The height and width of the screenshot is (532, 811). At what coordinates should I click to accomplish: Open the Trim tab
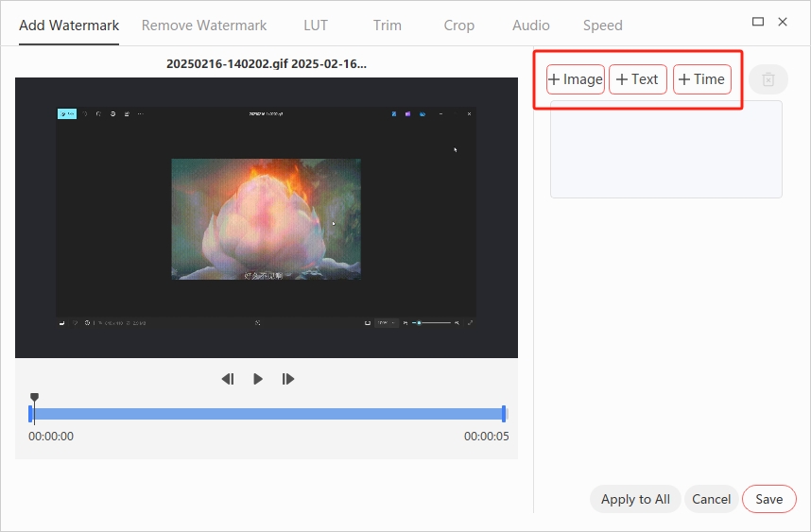pos(388,26)
